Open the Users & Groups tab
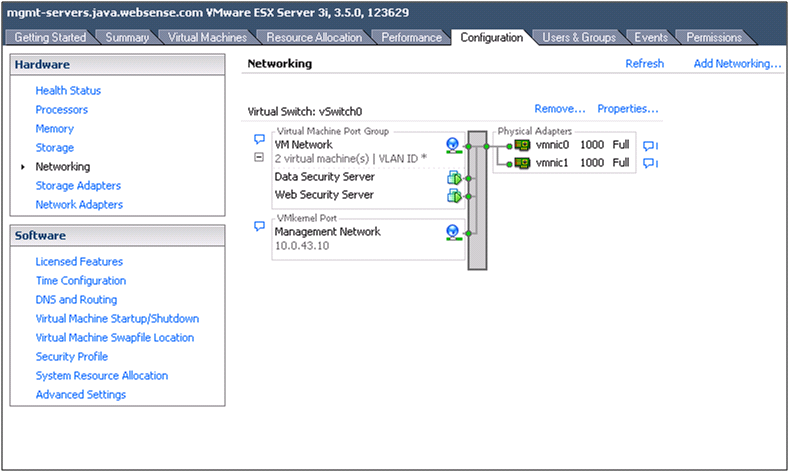The width and height of the screenshot is (789, 472). click(x=579, y=37)
